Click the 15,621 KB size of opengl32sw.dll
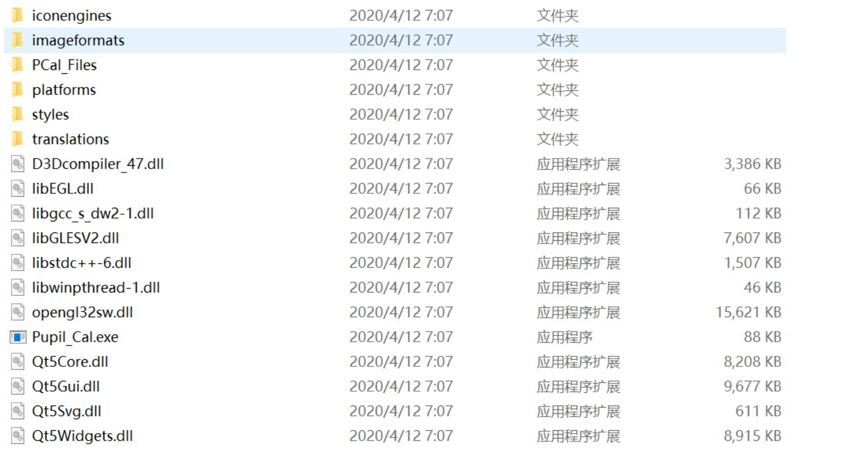The image size is (868, 460). coord(748,312)
